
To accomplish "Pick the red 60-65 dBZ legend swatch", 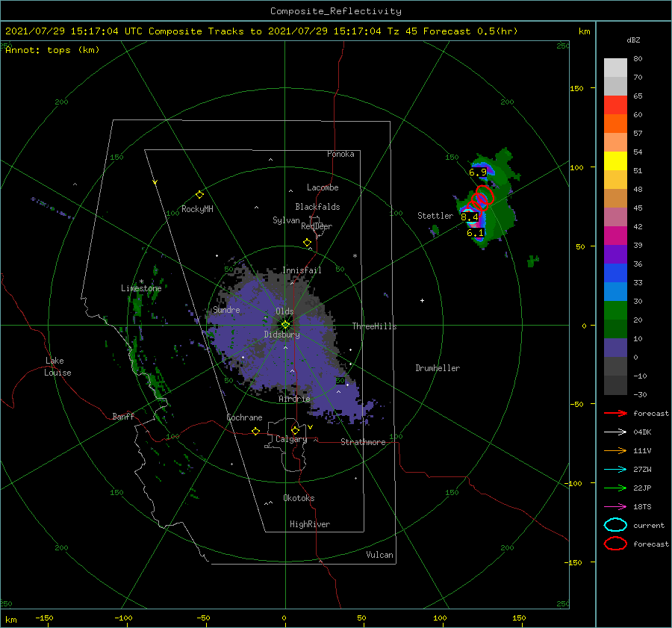I will click(x=615, y=105).
